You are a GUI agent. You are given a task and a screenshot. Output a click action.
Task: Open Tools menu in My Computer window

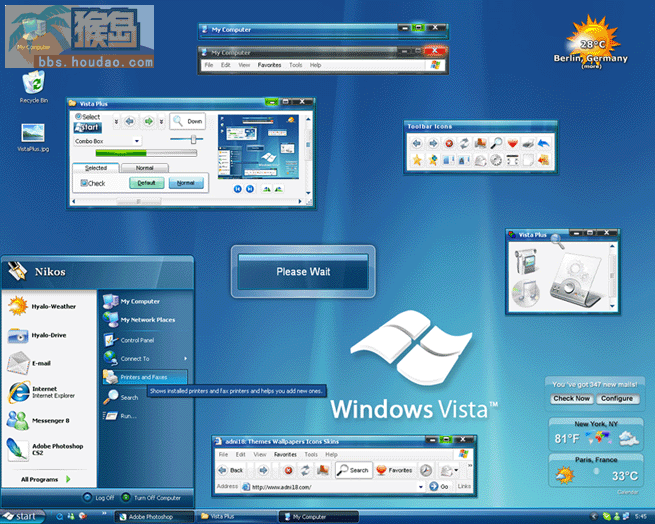[295, 65]
